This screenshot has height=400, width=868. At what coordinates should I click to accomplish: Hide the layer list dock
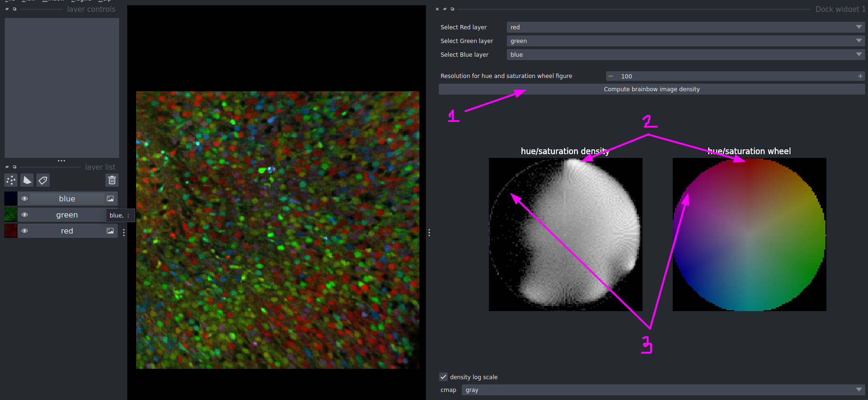pyautogui.click(x=7, y=167)
